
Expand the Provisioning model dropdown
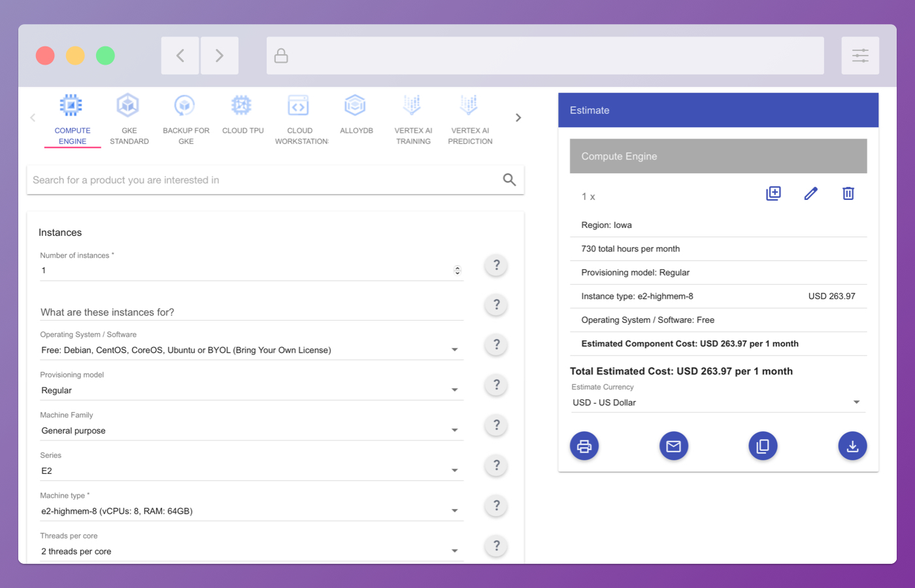pyautogui.click(x=252, y=391)
